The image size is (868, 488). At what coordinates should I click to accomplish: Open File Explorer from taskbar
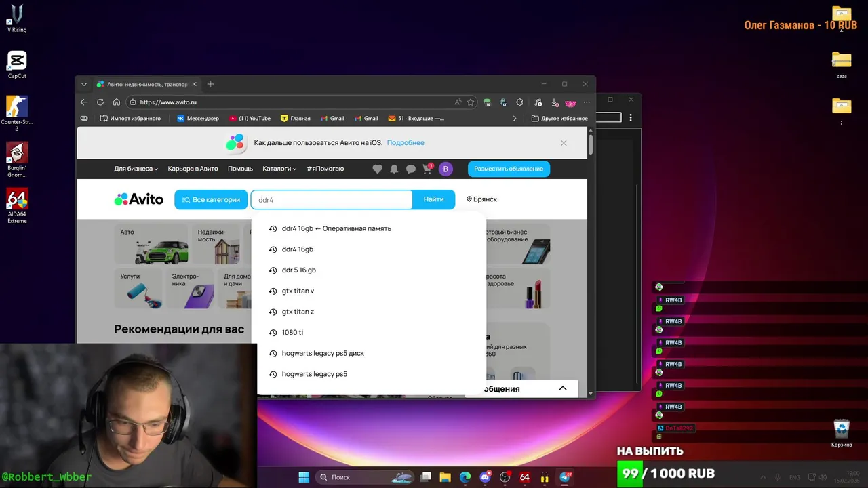coord(445,477)
